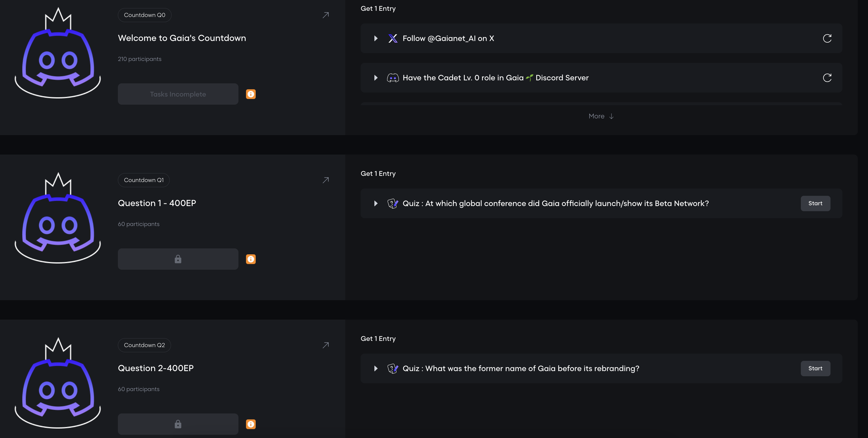Click Get 1 Entry heading above former name quiz
Screen dimensions: 868x438
(x=378, y=339)
